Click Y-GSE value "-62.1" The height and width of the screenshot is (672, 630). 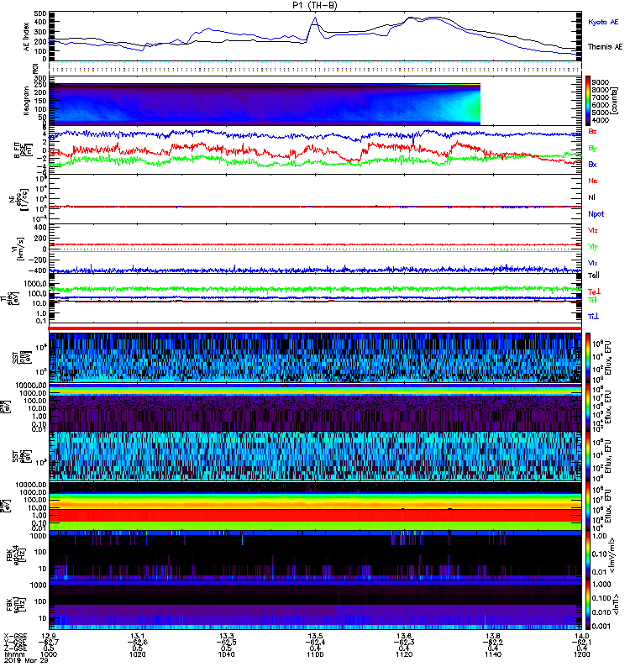pos(581,642)
